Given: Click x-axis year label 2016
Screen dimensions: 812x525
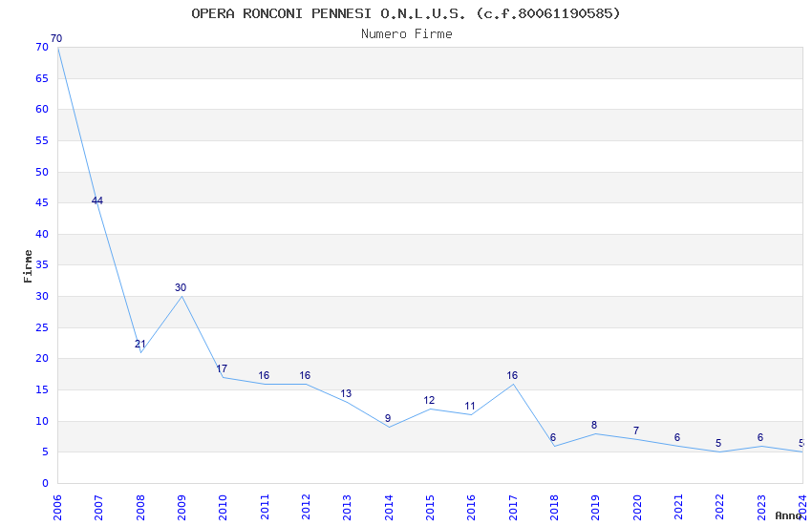Looking at the screenshot, I should click(472, 508).
